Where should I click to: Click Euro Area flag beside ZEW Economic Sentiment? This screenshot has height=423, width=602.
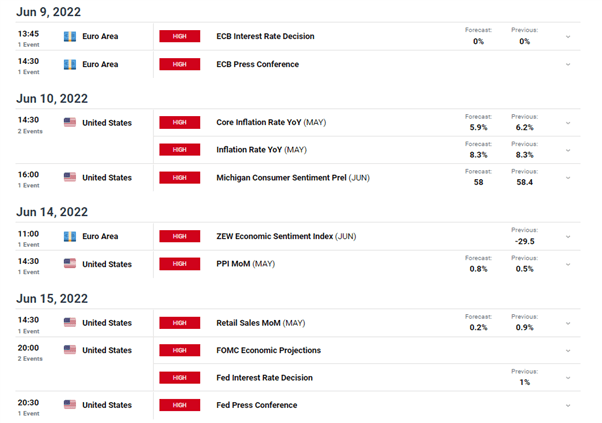coord(70,236)
